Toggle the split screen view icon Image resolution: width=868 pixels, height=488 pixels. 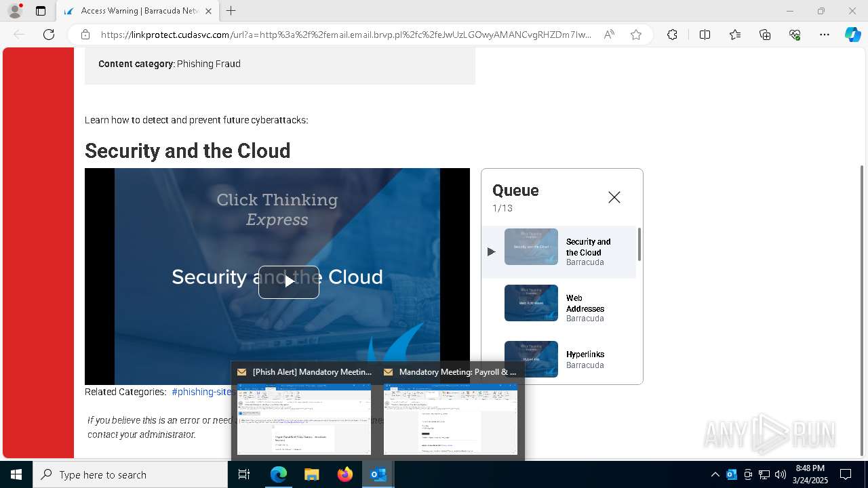(x=705, y=35)
